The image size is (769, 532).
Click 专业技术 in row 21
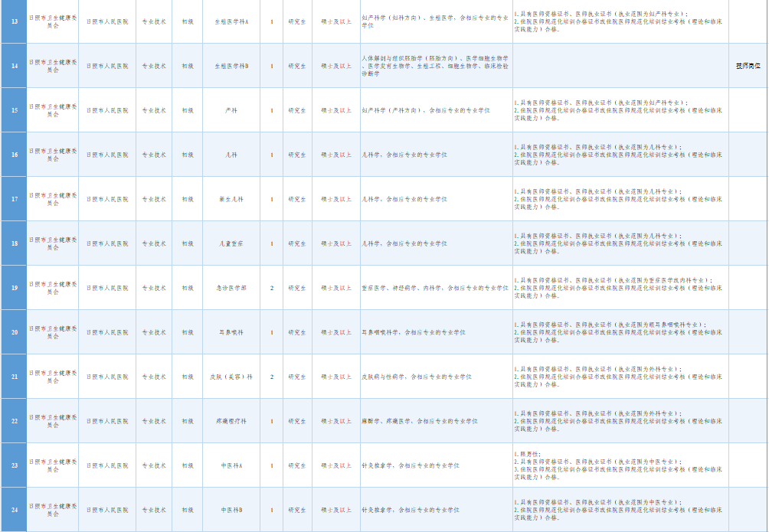tap(154, 377)
